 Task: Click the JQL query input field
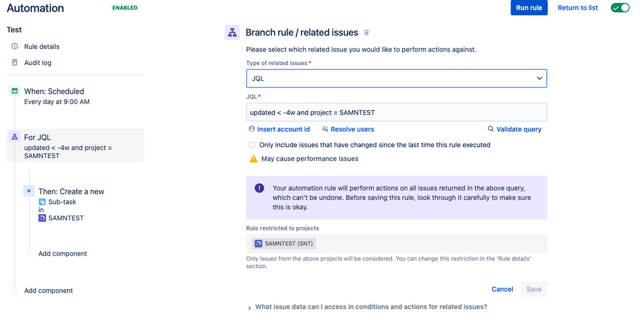point(396,112)
